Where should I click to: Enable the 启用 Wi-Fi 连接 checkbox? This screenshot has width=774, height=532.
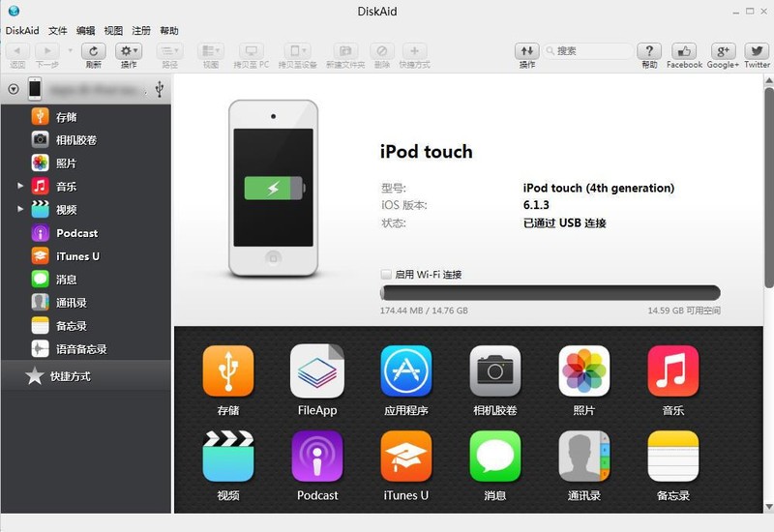pyautogui.click(x=386, y=275)
